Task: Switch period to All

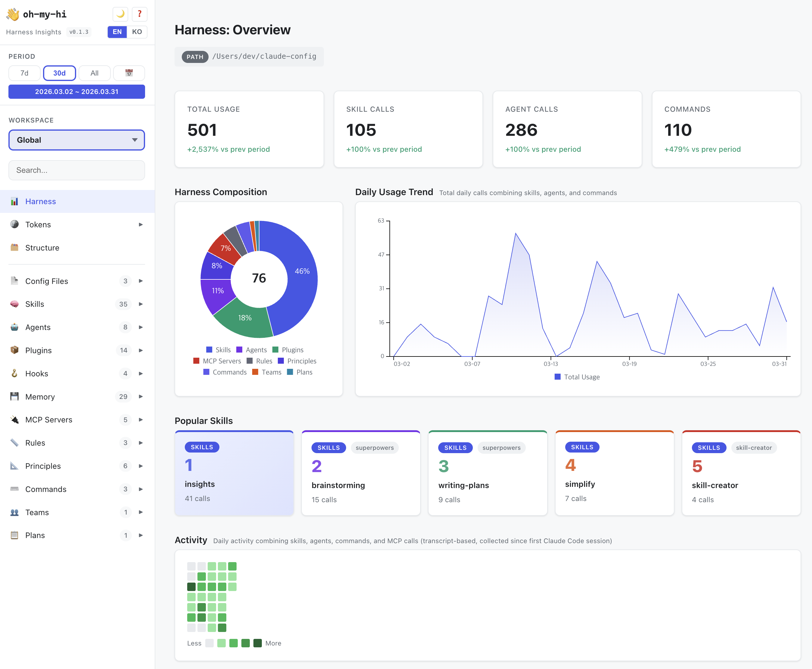Action: (94, 73)
